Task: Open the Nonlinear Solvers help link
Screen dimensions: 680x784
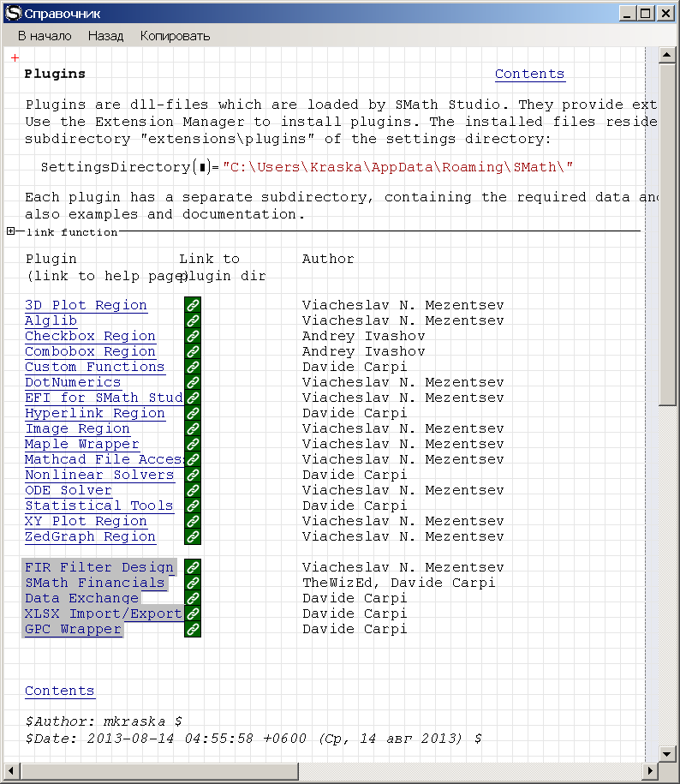Action: 99,475
